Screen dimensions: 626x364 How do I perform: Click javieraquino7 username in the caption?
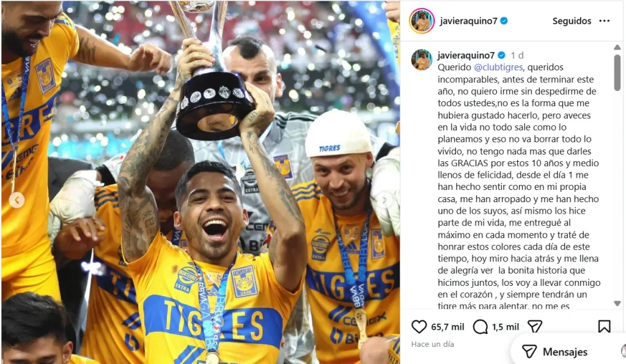[x=466, y=55]
